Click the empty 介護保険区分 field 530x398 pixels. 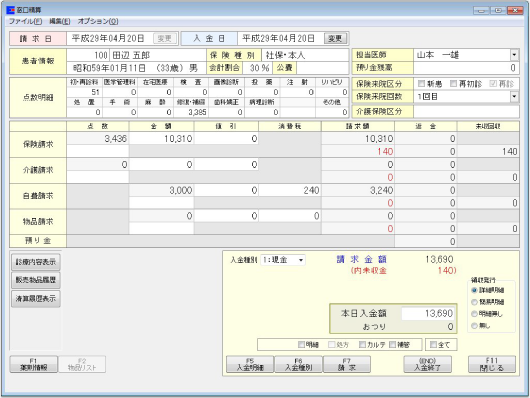pos(466,111)
